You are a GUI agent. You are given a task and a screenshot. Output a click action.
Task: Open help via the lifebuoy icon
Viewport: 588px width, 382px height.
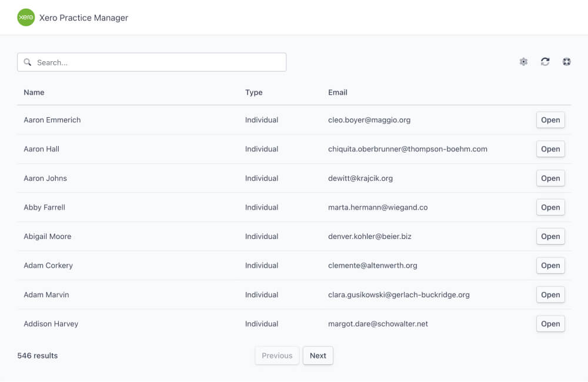(566, 62)
